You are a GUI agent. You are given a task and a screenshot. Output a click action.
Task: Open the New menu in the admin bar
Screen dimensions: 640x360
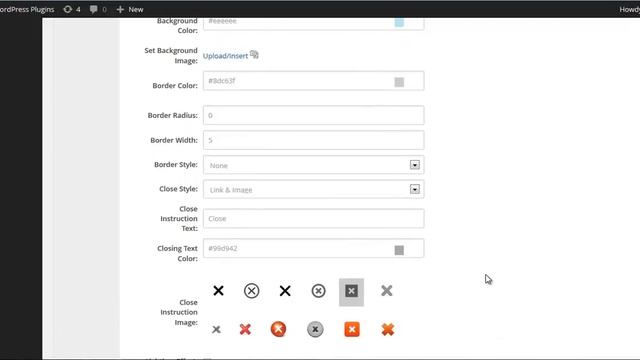(x=130, y=9)
